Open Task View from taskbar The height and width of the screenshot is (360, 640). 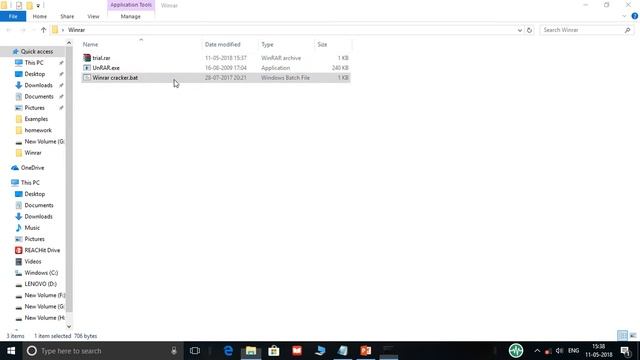pos(195,351)
